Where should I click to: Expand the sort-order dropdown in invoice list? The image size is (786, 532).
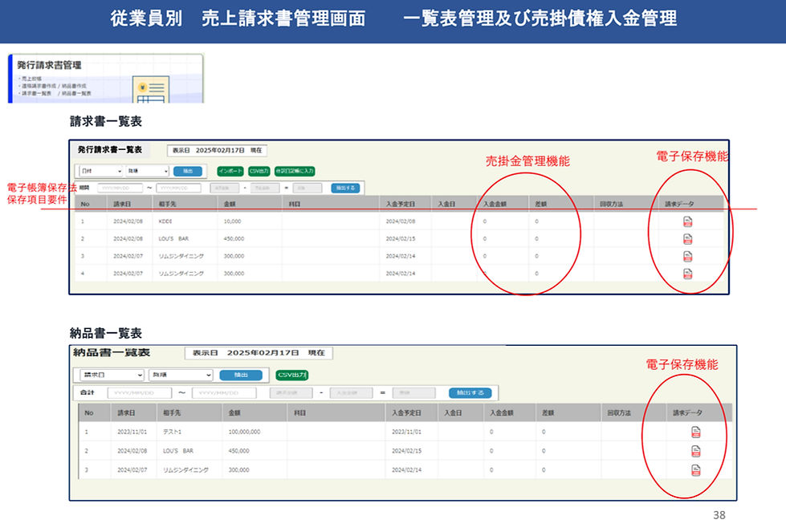[148, 171]
